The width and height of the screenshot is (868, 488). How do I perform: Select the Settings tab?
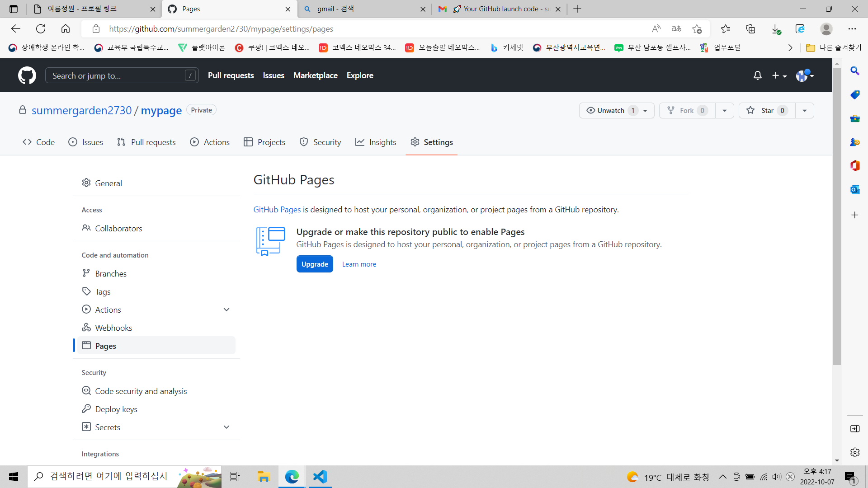[432, 142]
